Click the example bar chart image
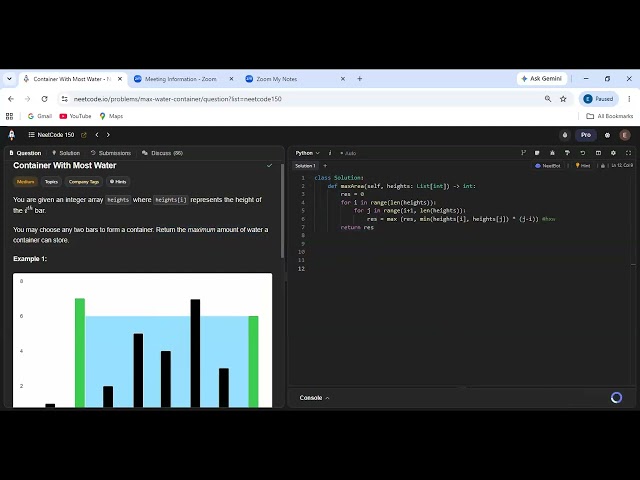The image size is (640, 480). click(142, 340)
